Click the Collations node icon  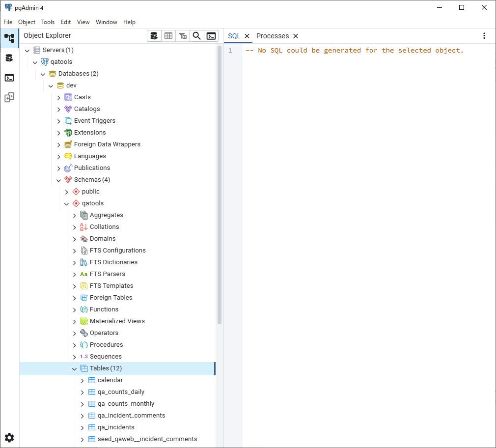[x=84, y=227]
